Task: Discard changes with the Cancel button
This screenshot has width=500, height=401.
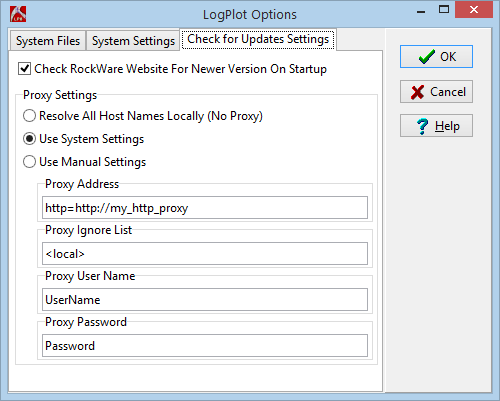Action: [436, 91]
